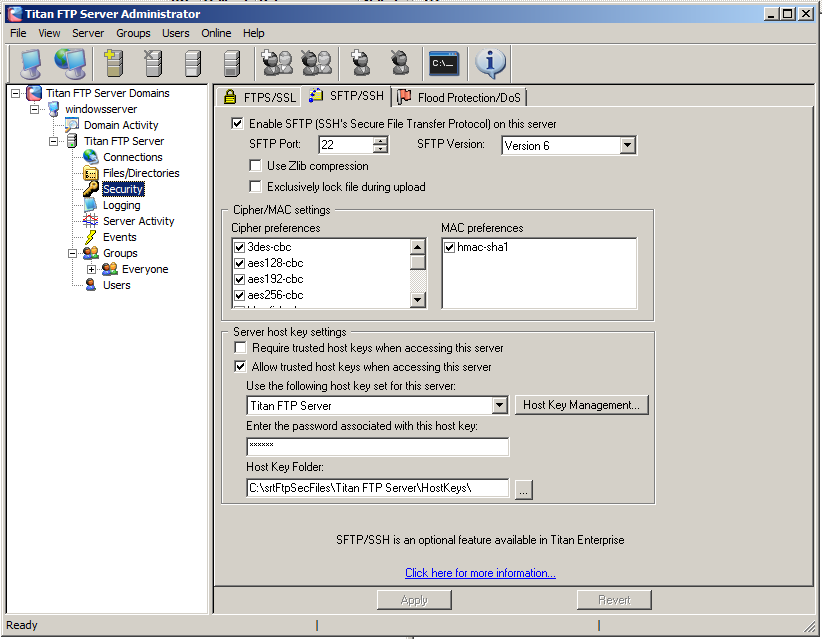Screen dimensions: 822x639
Task: Click the Logging notebook icon in tree
Action: pyautogui.click(x=91, y=205)
